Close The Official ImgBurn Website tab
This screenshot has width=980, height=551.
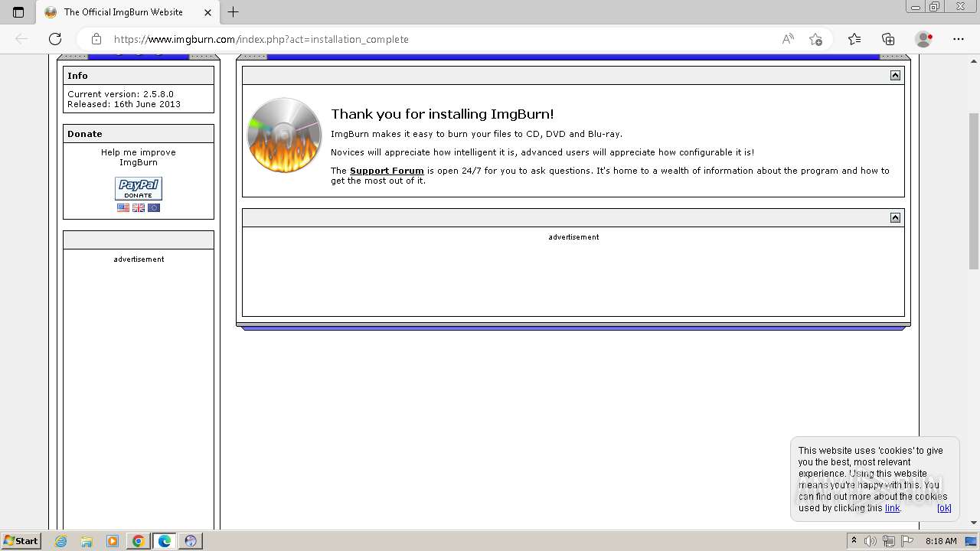[x=207, y=12]
